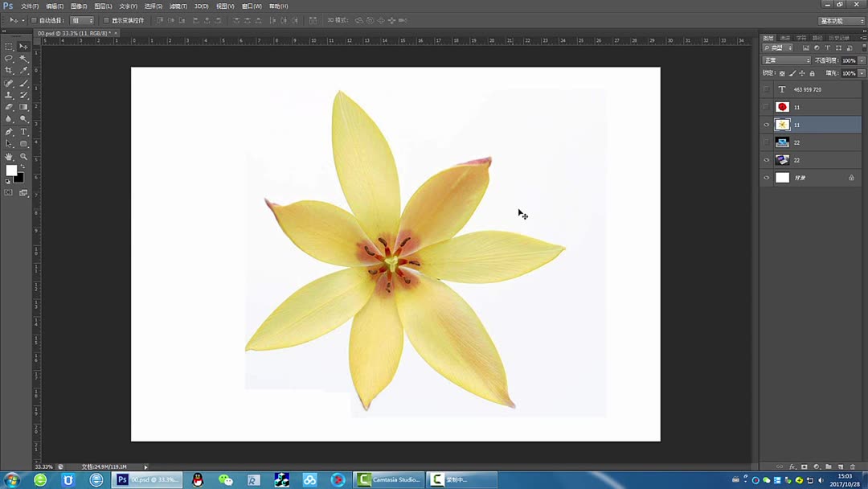
Task: Click the foreground color swatch
Action: point(11,171)
